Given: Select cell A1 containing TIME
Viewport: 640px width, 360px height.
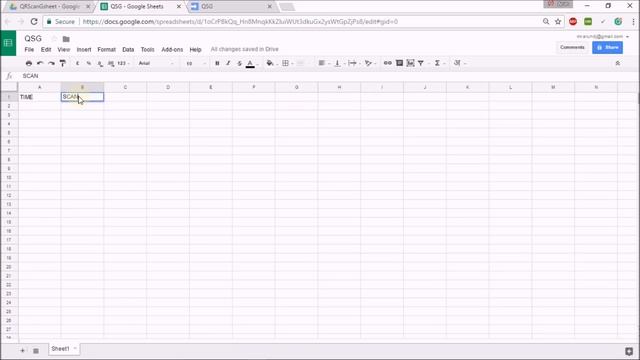Looking at the screenshot, I should (x=40, y=97).
